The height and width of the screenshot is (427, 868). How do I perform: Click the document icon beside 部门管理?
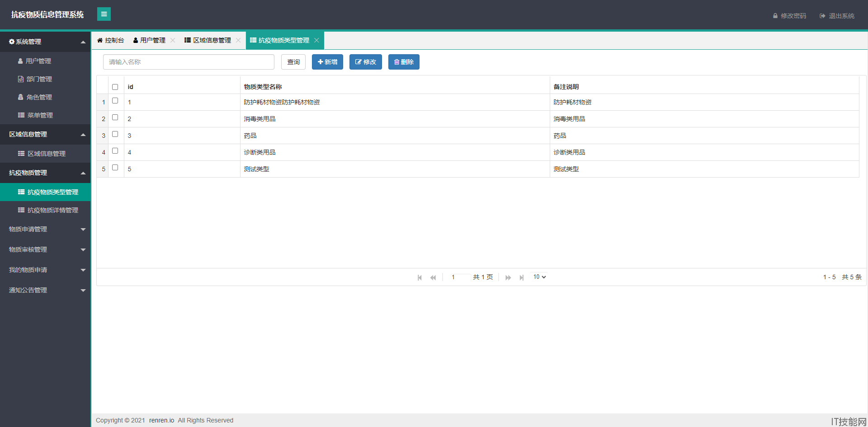pos(21,79)
